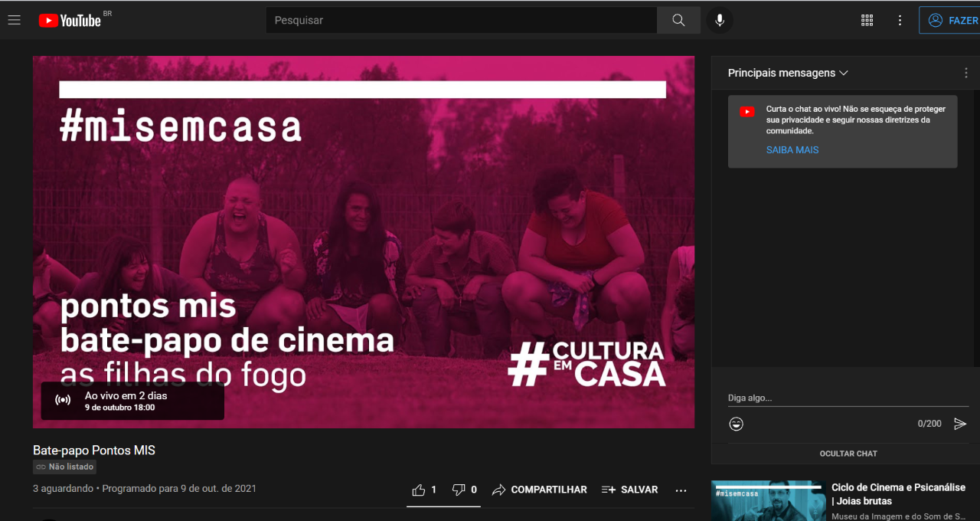
Task: Open Ciclo de Cinema e Psicanálise thumbnail
Action: [x=766, y=501]
